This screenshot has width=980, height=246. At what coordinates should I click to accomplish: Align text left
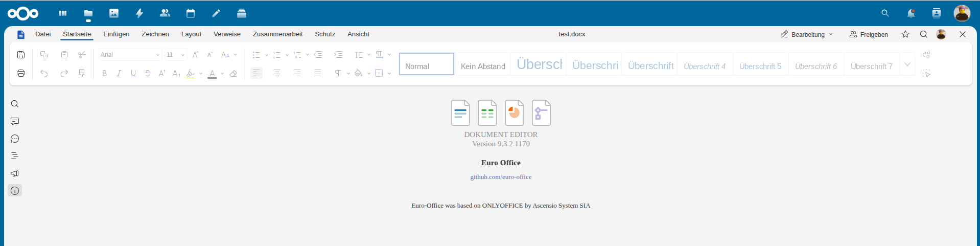coord(256,73)
